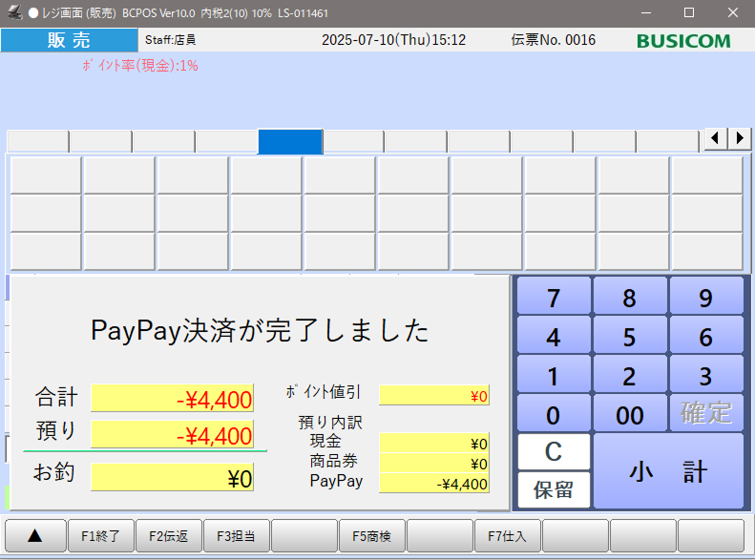755x560 pixels.
Task: Click F7仕入 purchasing button
Action: click(507, 536)
